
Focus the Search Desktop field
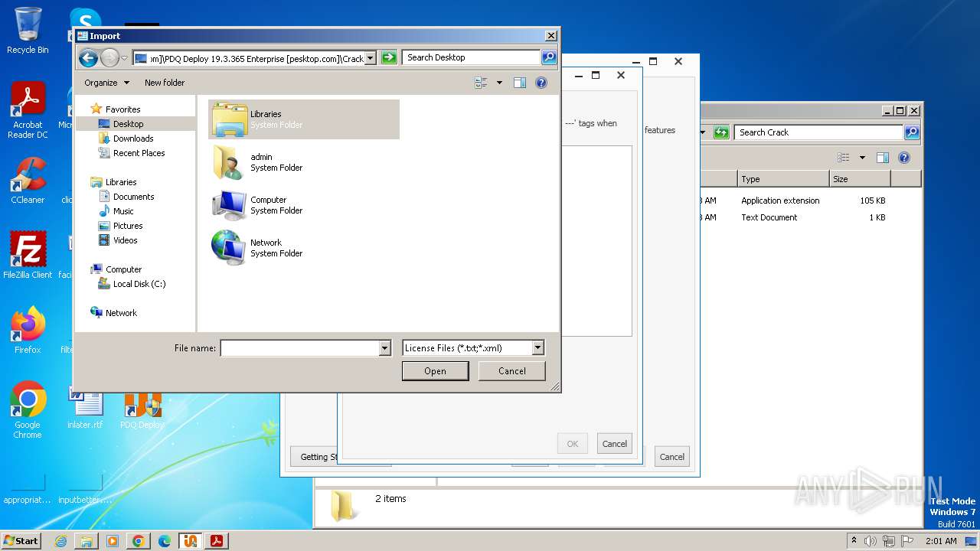tap(471, 57)
